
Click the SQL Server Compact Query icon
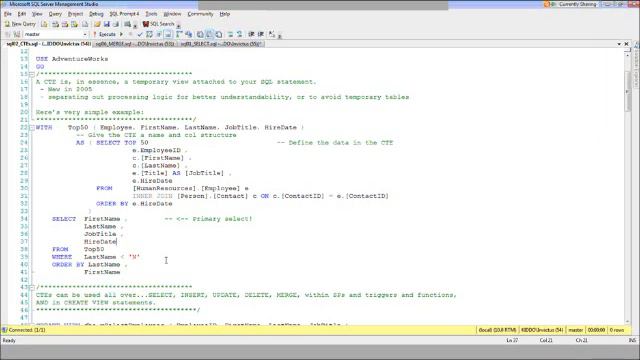pyautogui.click(x=85, y=24)
